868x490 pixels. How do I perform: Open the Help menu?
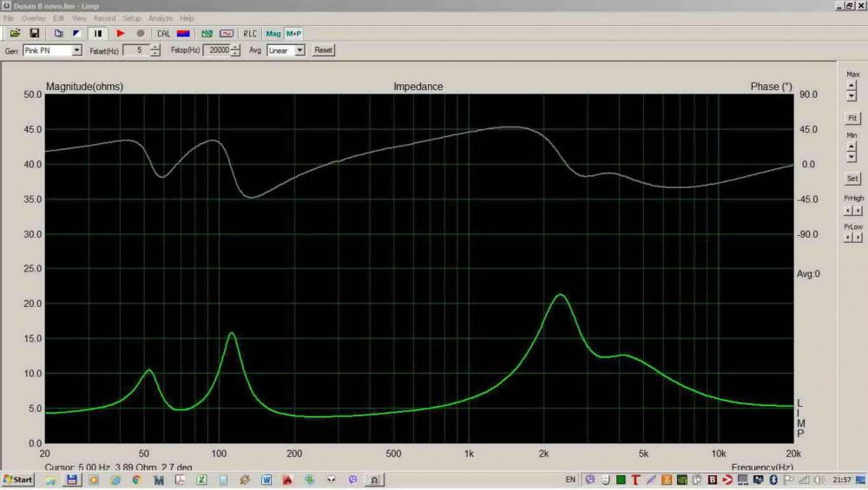point(187,18)
